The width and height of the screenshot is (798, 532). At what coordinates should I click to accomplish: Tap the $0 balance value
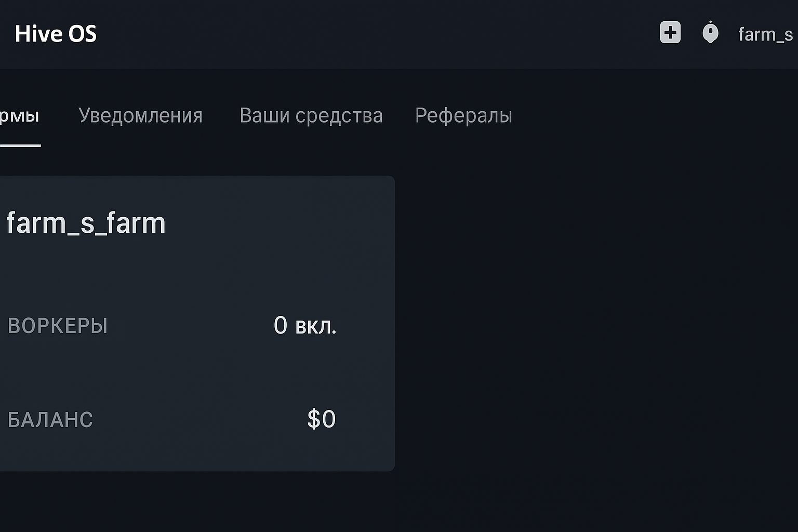pos(321,419)
